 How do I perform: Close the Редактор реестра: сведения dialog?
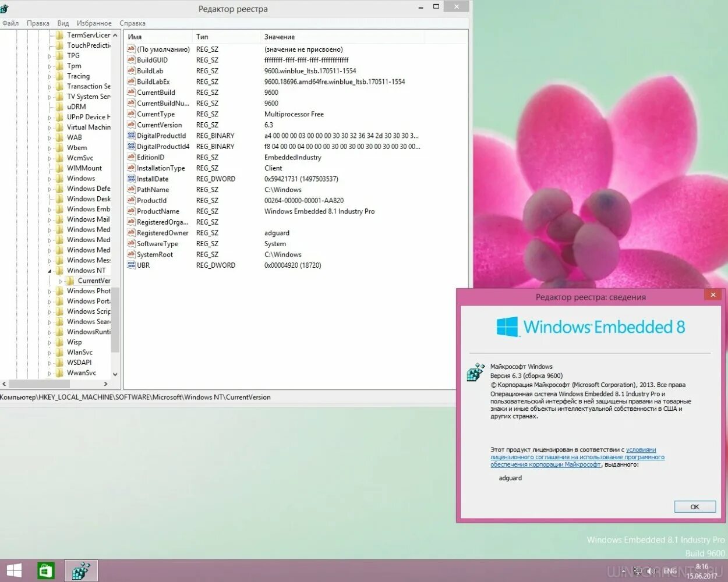[713, 294]
